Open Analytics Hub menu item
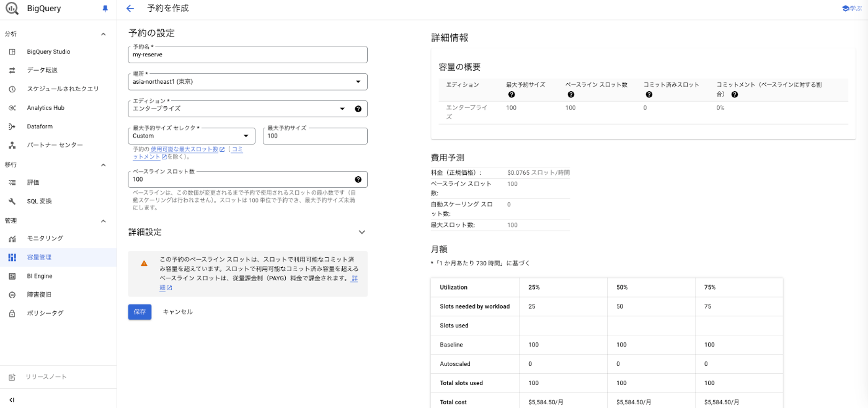 point(58,108)
